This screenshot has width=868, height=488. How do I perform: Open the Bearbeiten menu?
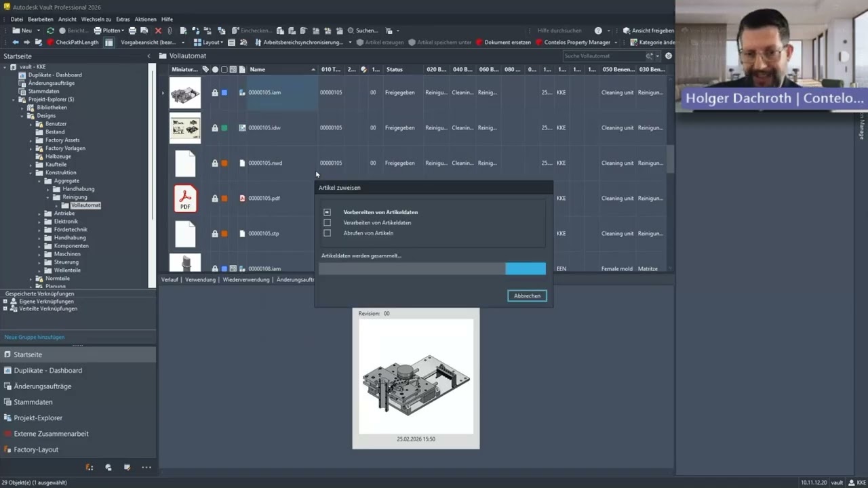coord(41,19)
